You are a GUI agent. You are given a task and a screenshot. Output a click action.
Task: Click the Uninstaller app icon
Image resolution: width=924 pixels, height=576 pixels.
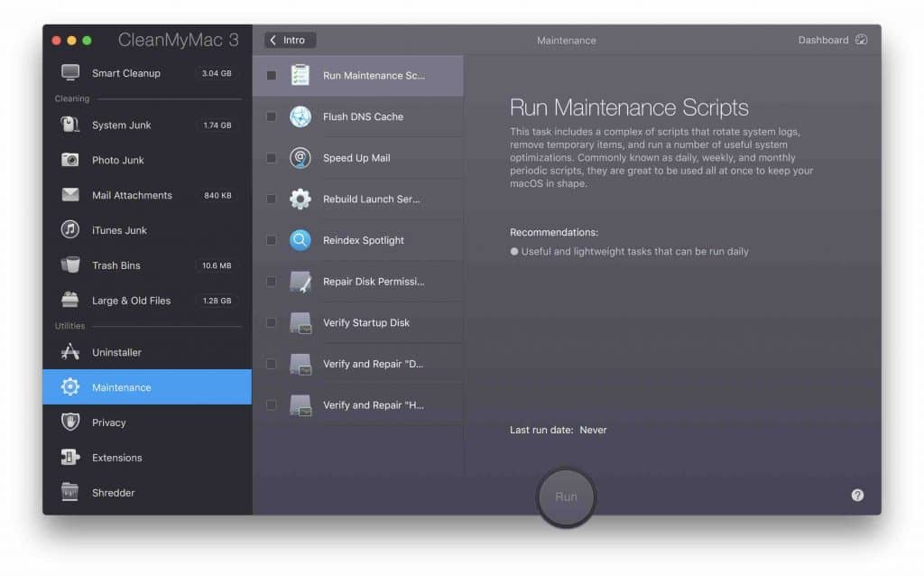point(70,351)
